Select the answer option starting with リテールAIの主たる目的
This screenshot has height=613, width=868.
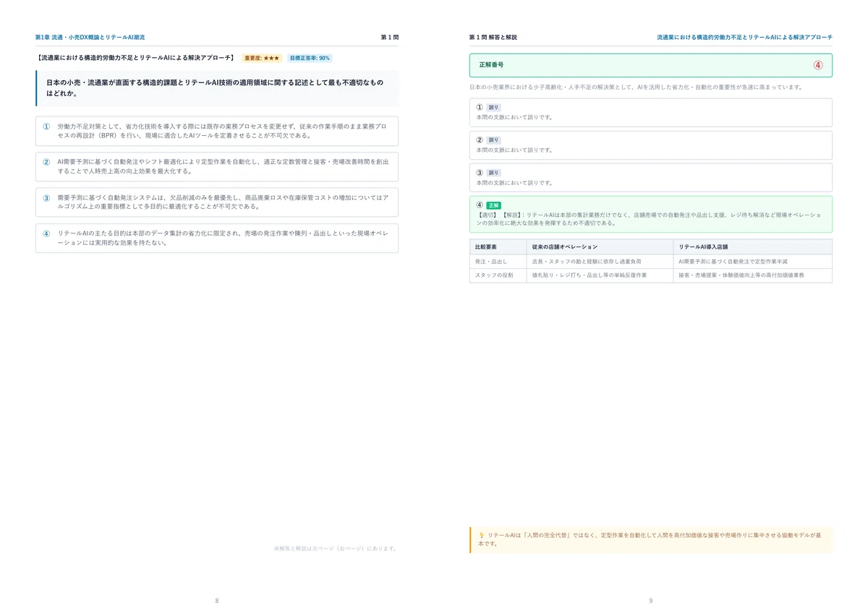pyautogui.click(x=217, y=238)
